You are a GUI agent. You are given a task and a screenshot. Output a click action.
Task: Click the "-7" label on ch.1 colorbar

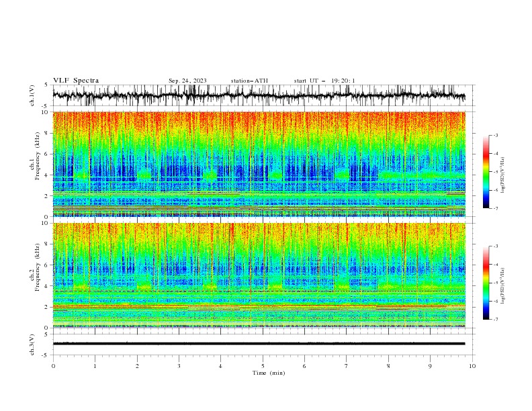(x=495, y=208)
